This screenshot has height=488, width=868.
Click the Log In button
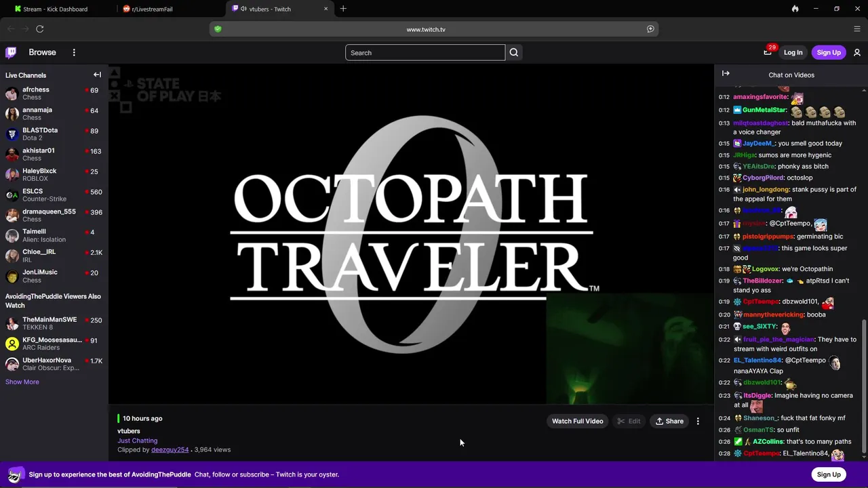(793, 52)
